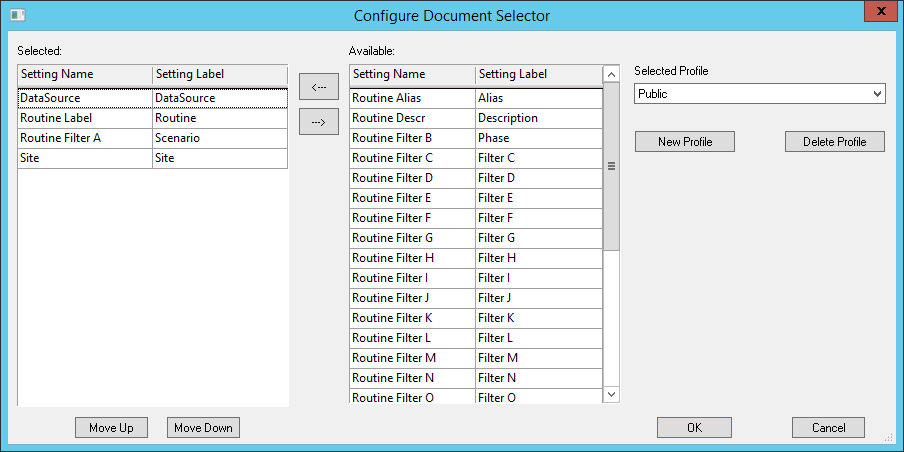Screen dimensions: 904x452
Task: Click the right arrow move-to-available button
Action: coord(319,122)
